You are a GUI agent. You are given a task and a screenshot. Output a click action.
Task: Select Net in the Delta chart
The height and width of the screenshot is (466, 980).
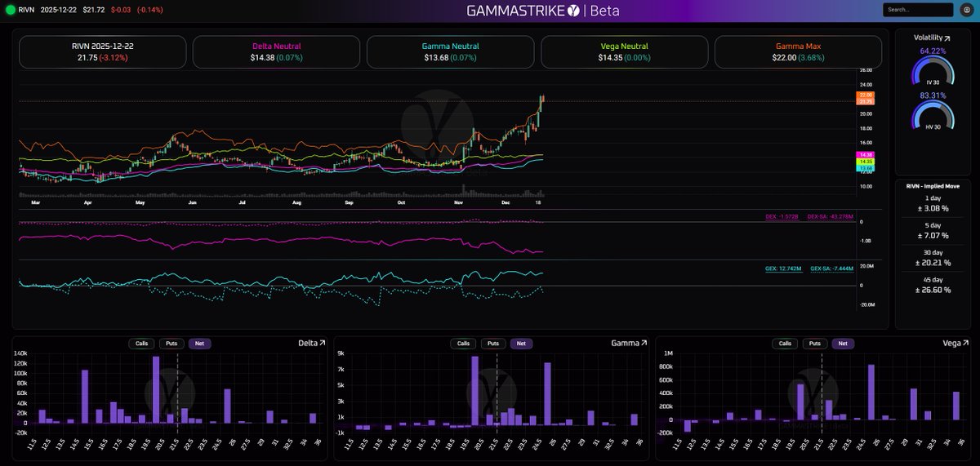click(199, 344)
